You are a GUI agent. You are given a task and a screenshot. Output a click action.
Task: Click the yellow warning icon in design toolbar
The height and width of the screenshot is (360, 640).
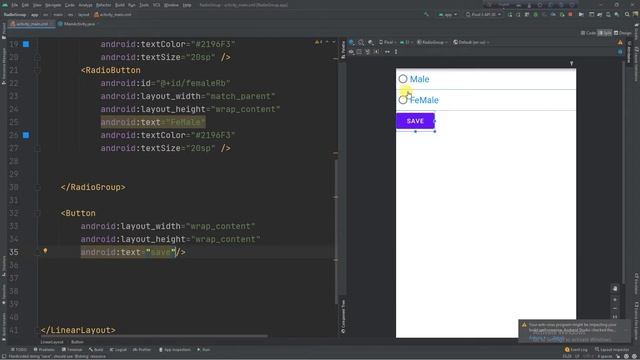click(620, 42)
